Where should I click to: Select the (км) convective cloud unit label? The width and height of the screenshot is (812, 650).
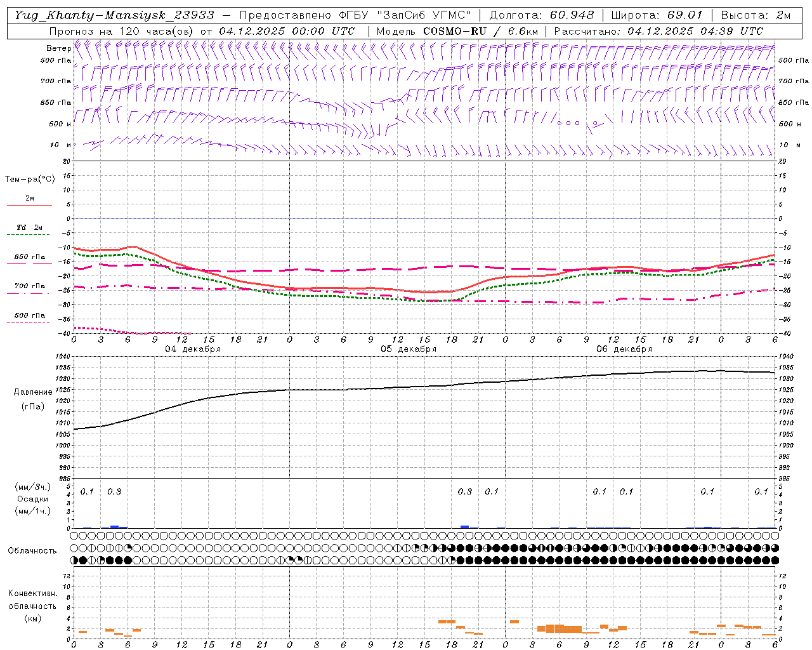pos(32,618)
